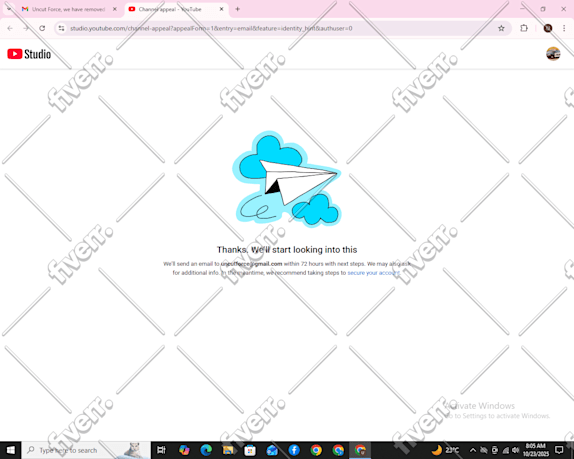Bookmark this page with the star icon
Viewport: 574px width, 459px height.
pyautogui.click(x=501, y=28)
